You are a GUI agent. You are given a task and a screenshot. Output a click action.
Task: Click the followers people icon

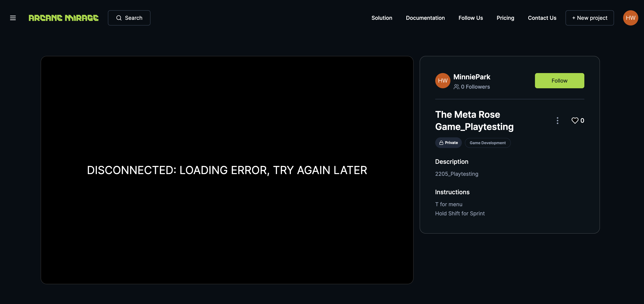click(x=456, y=87)
